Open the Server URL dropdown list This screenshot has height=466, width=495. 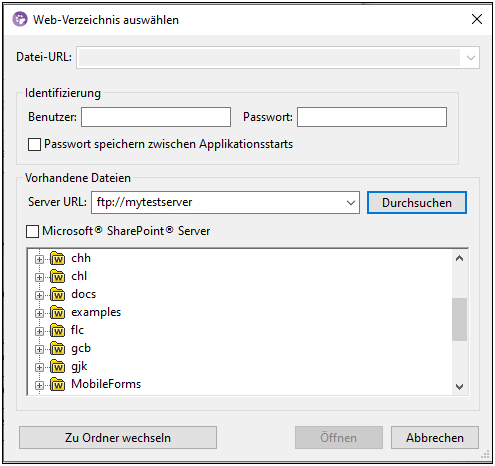351,203
